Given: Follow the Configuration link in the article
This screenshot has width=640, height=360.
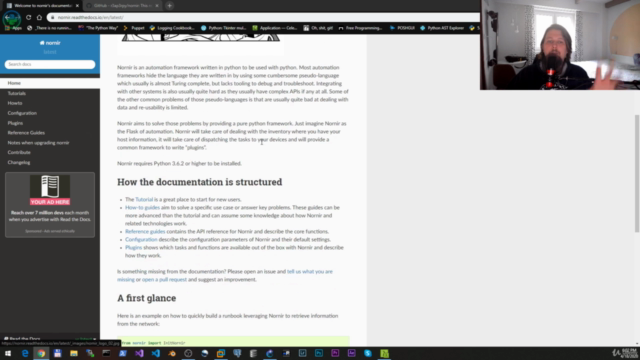Looking at the screenshot, I should 141,240.
